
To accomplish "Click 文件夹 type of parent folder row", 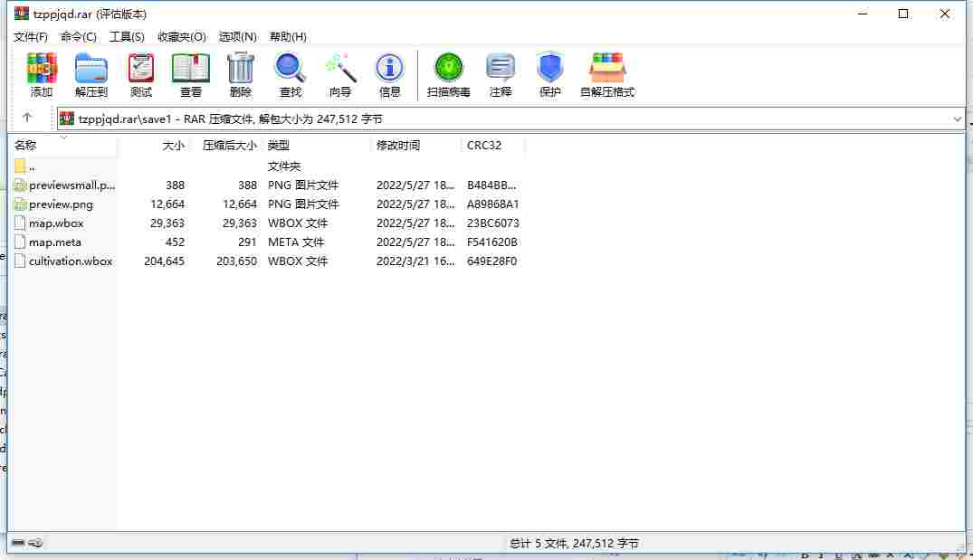I will pos(283,166).
